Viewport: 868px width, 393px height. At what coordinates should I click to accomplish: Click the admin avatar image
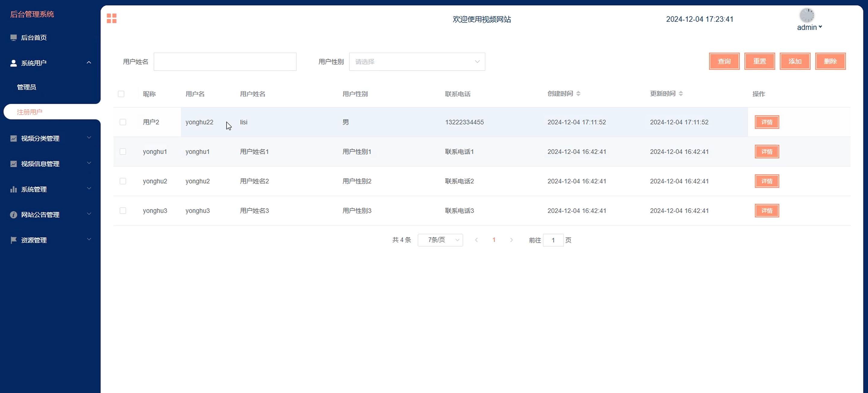pos(807,15)
